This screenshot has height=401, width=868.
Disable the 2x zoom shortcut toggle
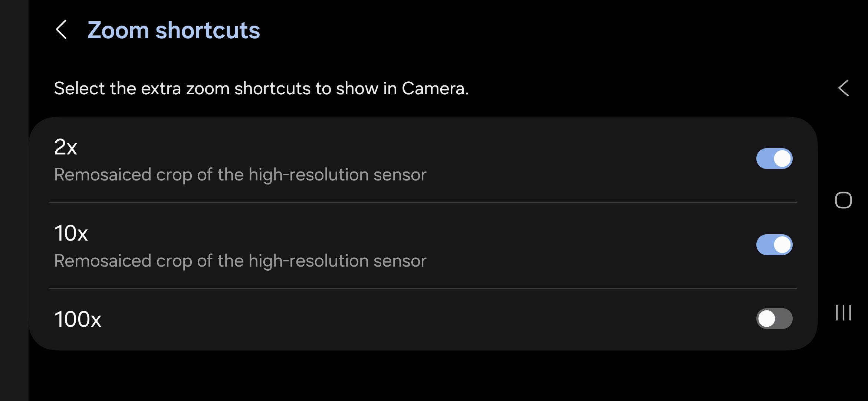pyautogui.click(x=774, y=159)
